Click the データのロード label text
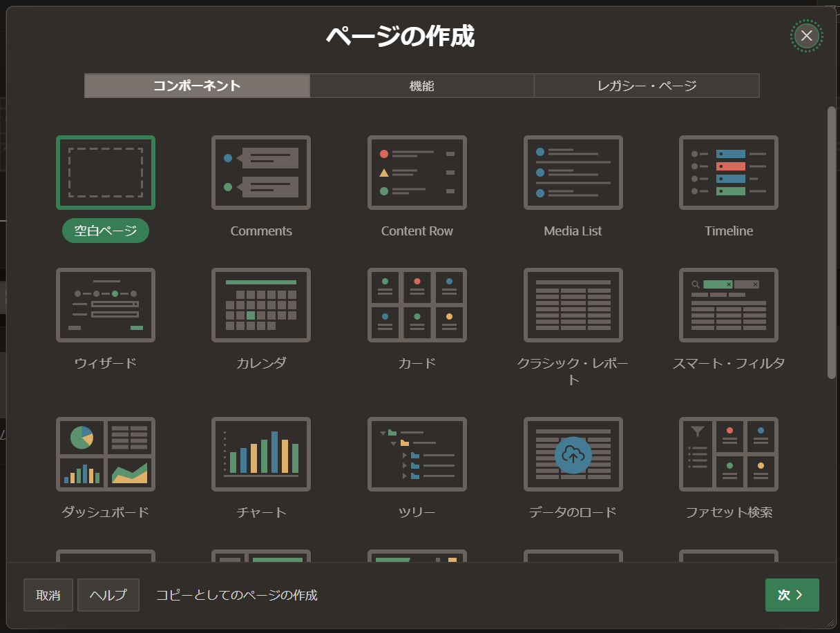Image resolution: width=840 pixels, height=633 pixels. tap(573, 512)
